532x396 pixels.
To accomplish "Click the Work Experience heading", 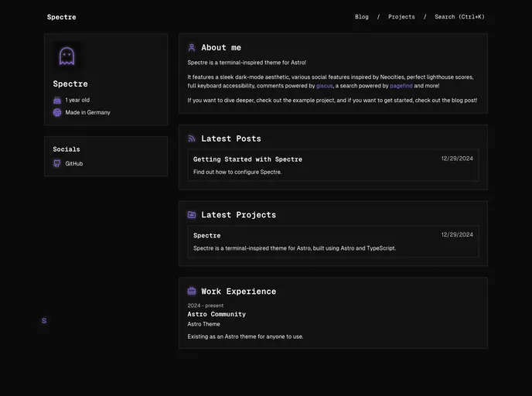I will (x=238, y=291).
